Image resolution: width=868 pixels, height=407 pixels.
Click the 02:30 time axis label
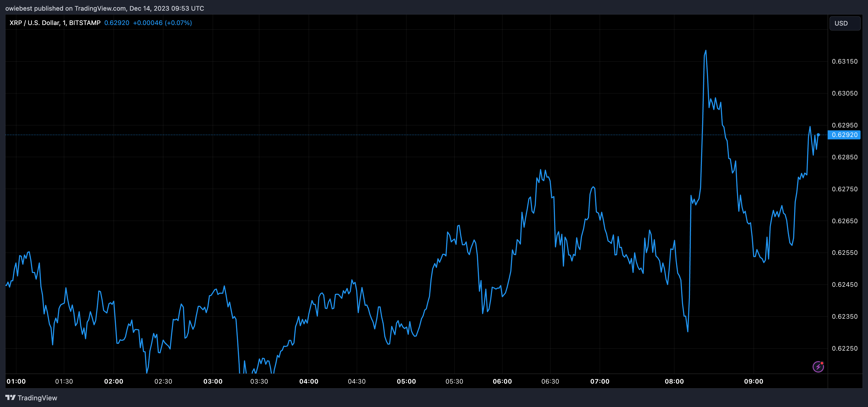(163, 381)
